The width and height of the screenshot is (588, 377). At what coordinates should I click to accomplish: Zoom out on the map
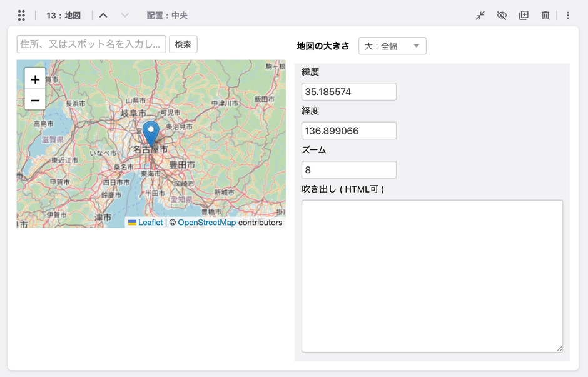pyautogui.click(x=35, y=99)
